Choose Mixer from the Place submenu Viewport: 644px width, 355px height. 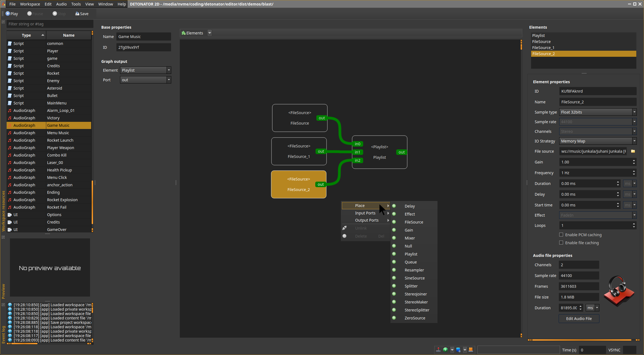click(x=410, y=238)
